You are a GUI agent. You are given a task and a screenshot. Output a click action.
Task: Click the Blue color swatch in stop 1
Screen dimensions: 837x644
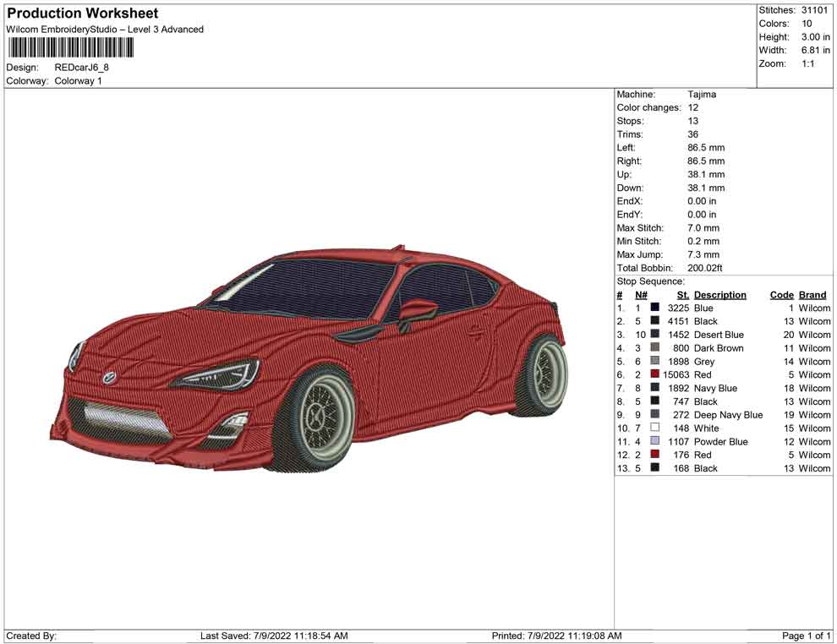tap(654, 308)
